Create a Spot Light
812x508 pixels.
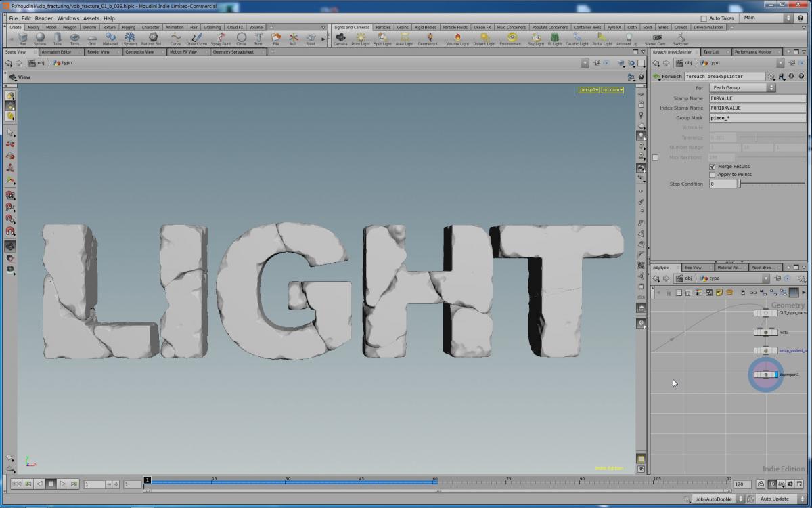tap(382, 39)
